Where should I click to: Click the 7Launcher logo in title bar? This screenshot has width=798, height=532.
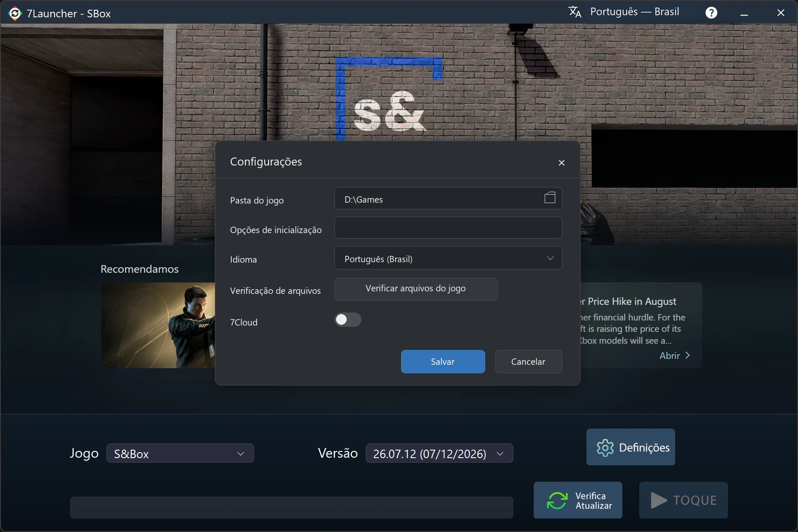click(x=15, y=14)
